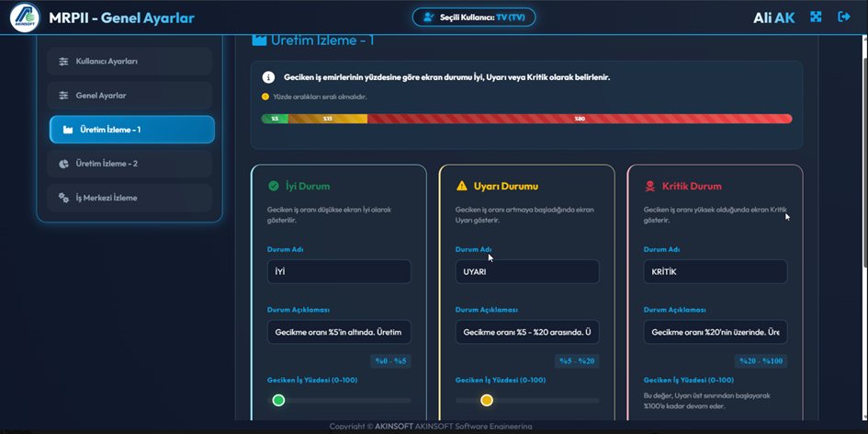Click the green İyi Durum slider handle
868x434 pixels.
click(278, 400)
